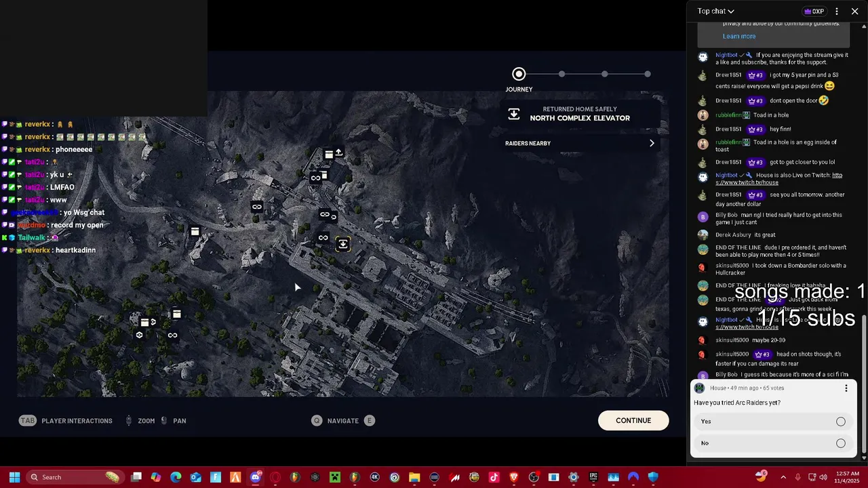Screen dimensions: 868x488
Task: Open 4K Downloader from the taskbar
Action: tap(374, 477)
